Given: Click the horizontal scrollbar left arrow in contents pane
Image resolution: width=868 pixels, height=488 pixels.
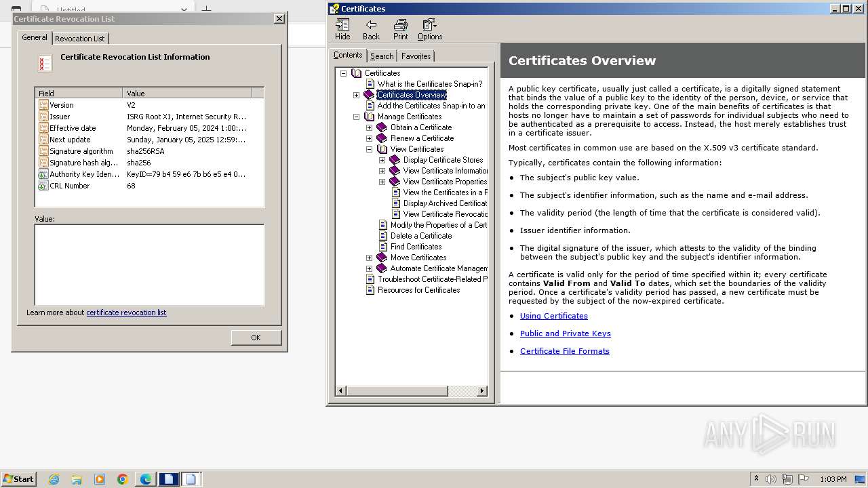Looking at the screenshot, I should click(x=341, y=390).
